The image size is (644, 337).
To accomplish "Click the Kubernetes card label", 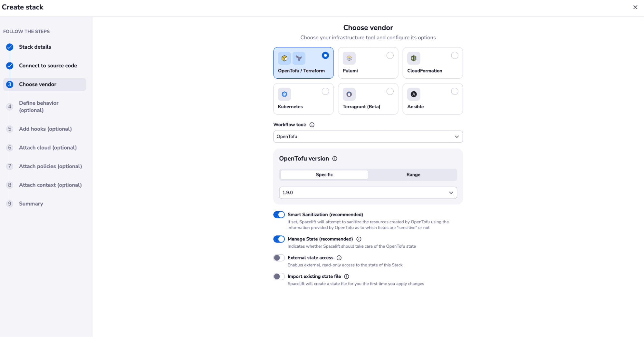I will click(x=290, y=107).
